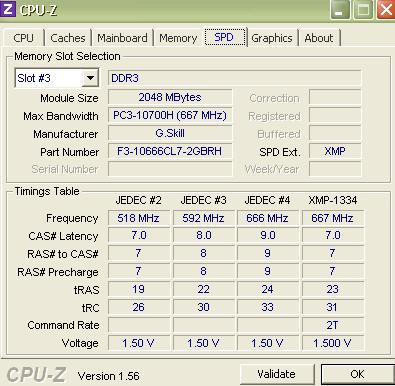Open the Caches tab

click(x=68, y=38)
